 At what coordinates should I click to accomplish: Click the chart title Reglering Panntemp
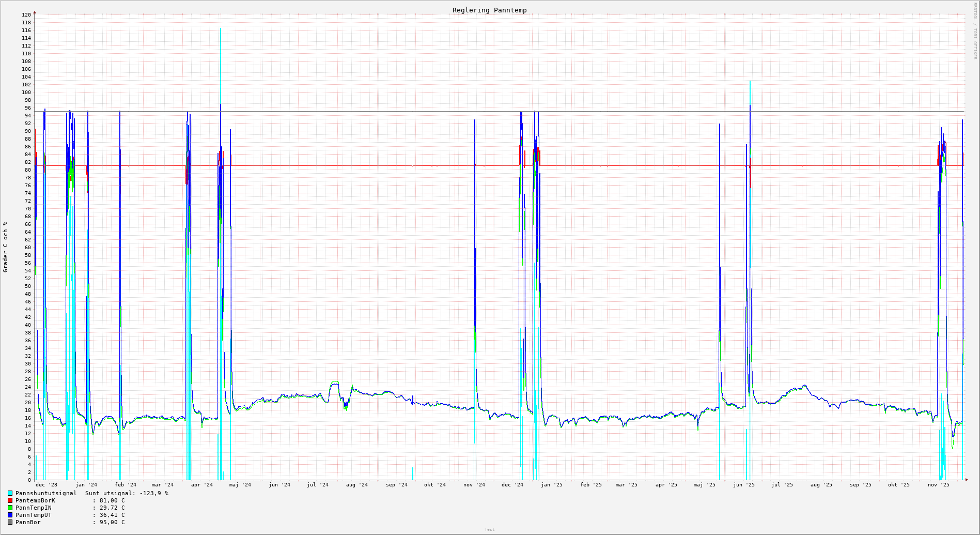click(x=489, y=10)
